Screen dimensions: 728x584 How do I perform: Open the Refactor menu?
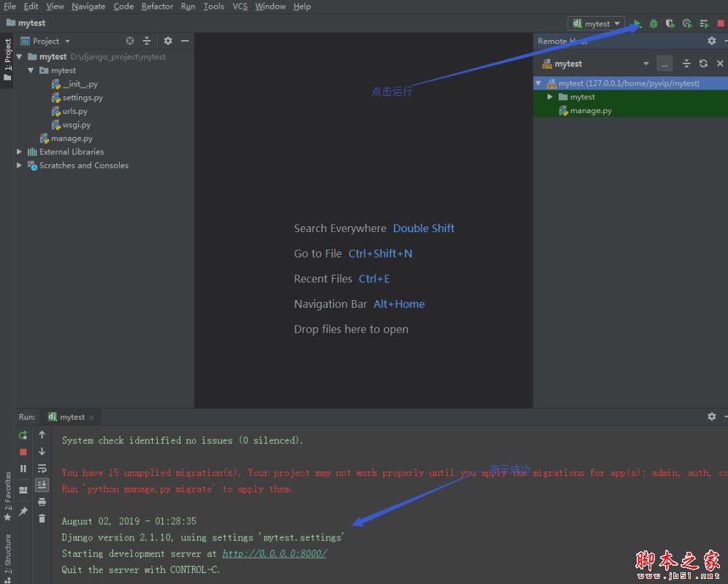(157, 7)
